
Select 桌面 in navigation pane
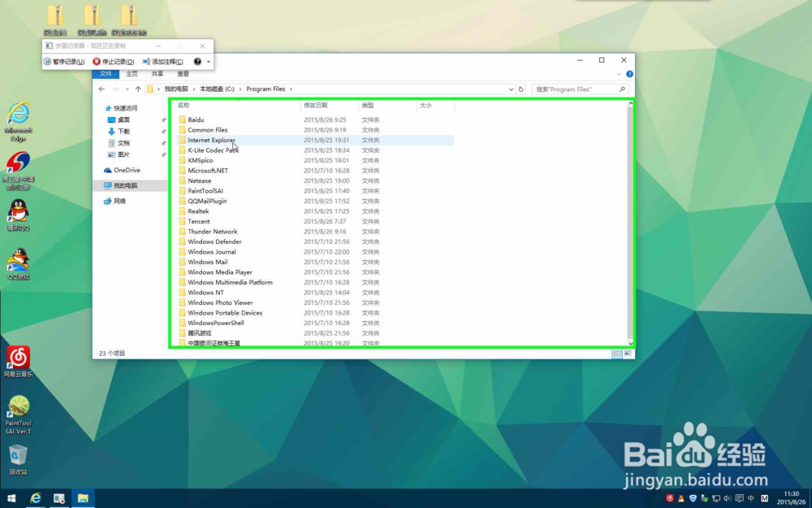[123, 119]
